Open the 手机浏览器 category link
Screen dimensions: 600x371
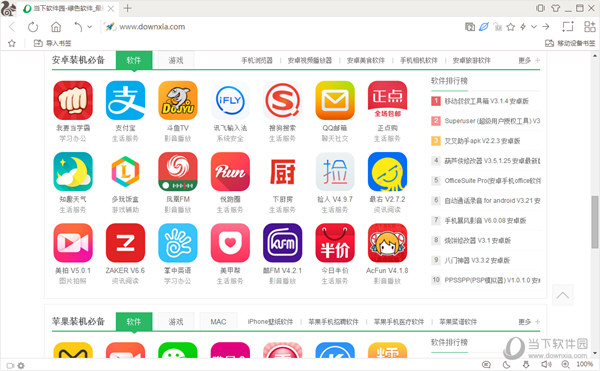click(257, 60)
